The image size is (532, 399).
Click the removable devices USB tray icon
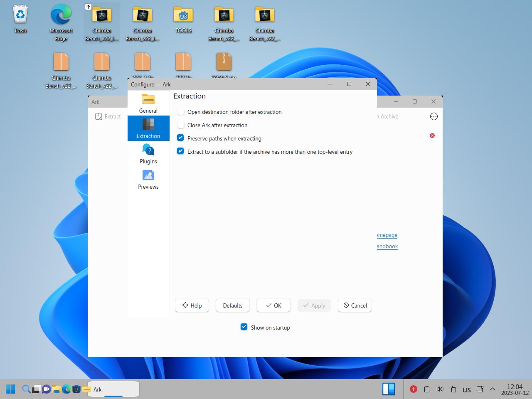[453, 389]
